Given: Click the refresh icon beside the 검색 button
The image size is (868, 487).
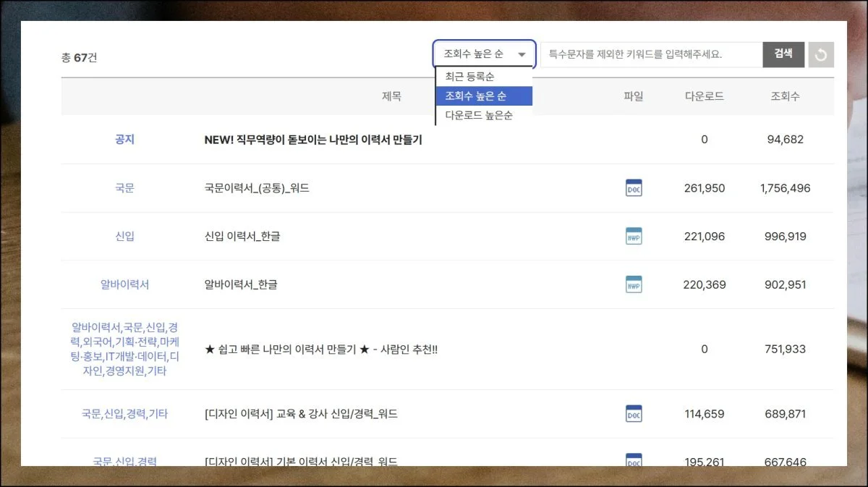Looking at the screenshot, I should pyautogui.click(x=821, y=54).
